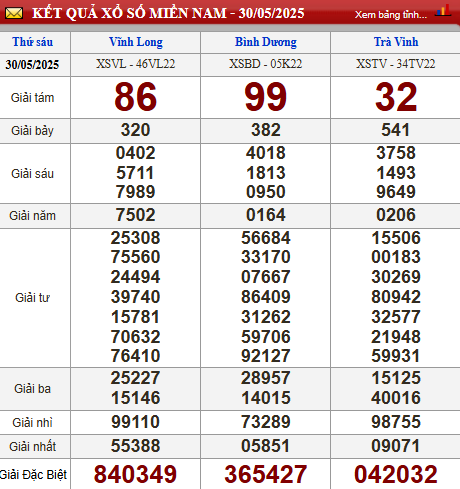
Task: Click the lottery code XSVL - 46VL22
Action: (136, 64)
